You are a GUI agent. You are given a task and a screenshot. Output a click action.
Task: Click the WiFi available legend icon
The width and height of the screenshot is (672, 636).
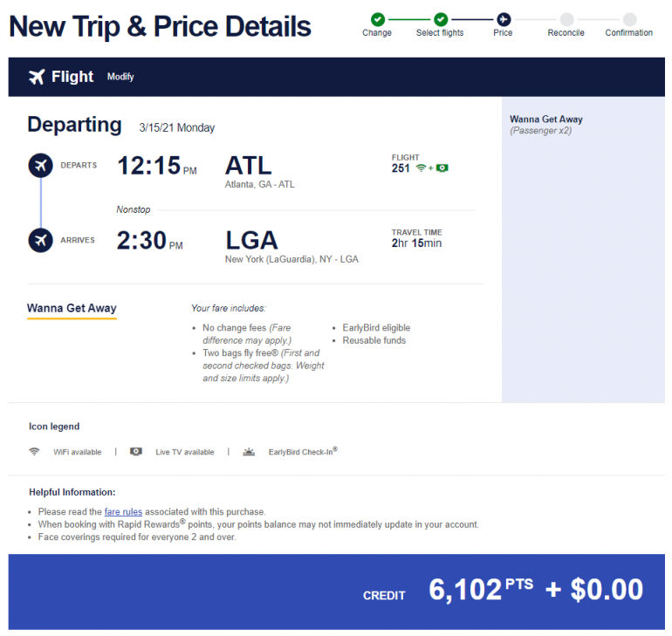click(35, 452)
